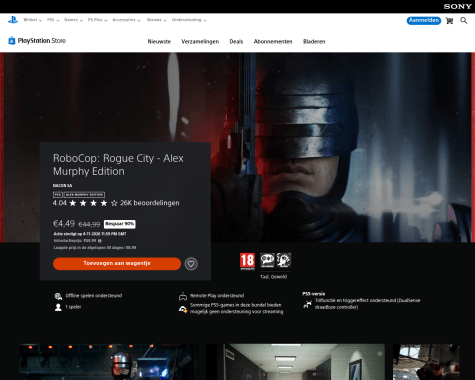
Task: Click the violence content descriptor icon
Action: (284, 260)
